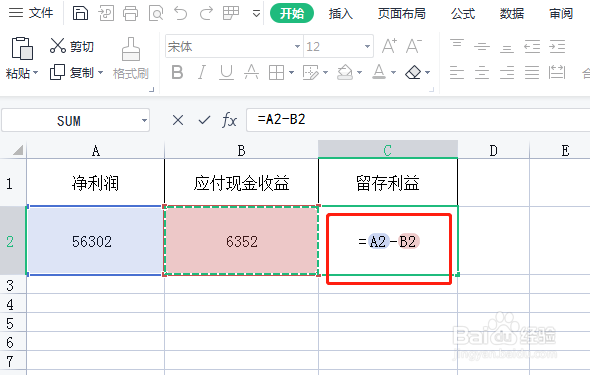This screenshot has height=375, width=590.
Task: Click cell A2 containing 56302
Action: click(x=95, y=241)
